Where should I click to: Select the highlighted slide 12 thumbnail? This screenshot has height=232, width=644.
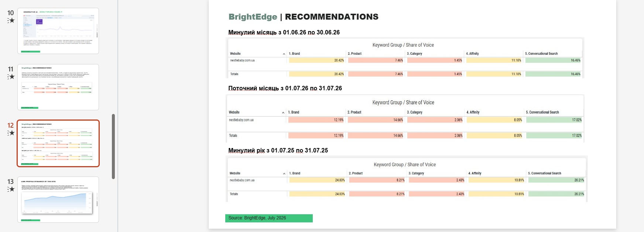tap(58, 143)
